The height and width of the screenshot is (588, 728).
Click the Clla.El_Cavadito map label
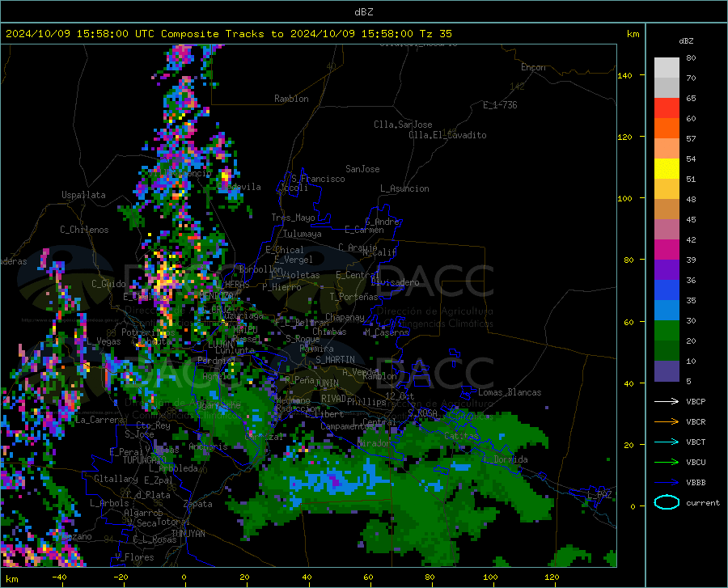(447, 135)
